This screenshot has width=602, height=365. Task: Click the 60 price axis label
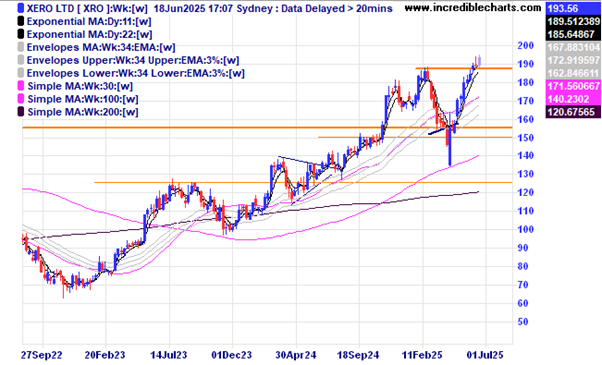(x=523, y=303)
